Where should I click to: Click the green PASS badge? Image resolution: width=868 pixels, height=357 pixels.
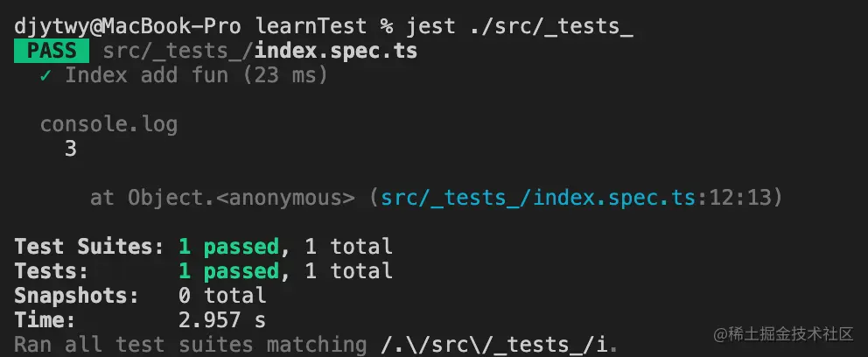[x=52, y=52]
